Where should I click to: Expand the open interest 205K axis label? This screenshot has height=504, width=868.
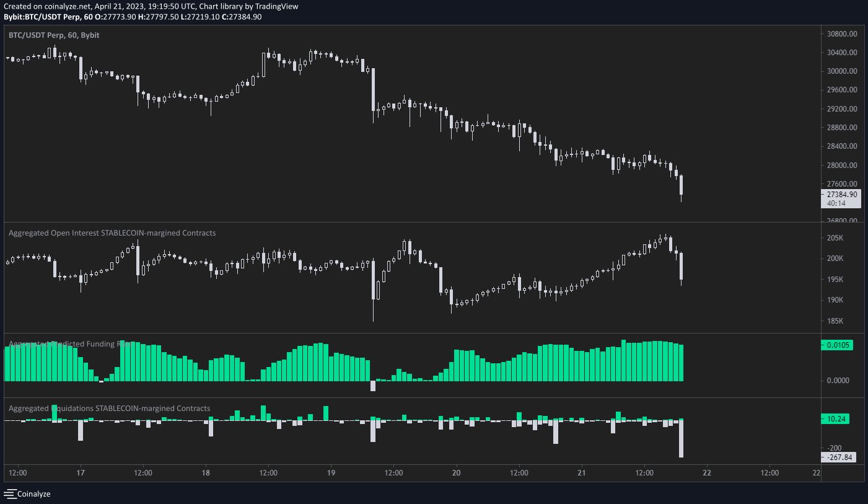pos(835,237)
